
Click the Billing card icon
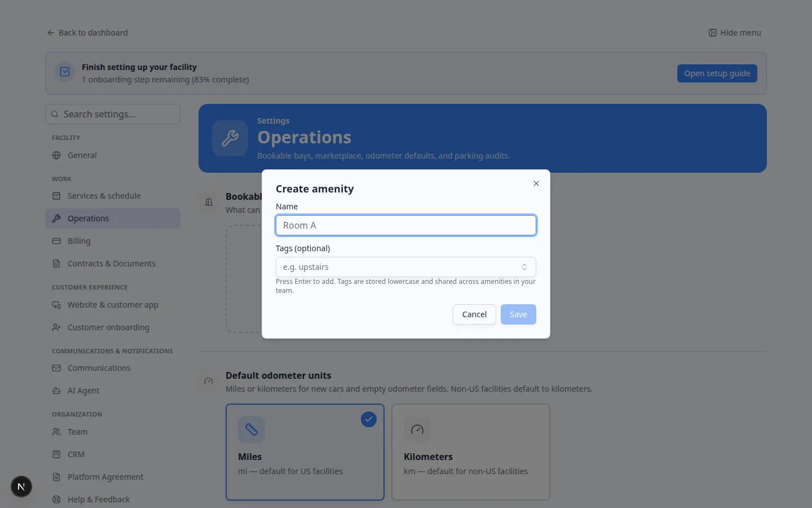[x=56, y=241]
